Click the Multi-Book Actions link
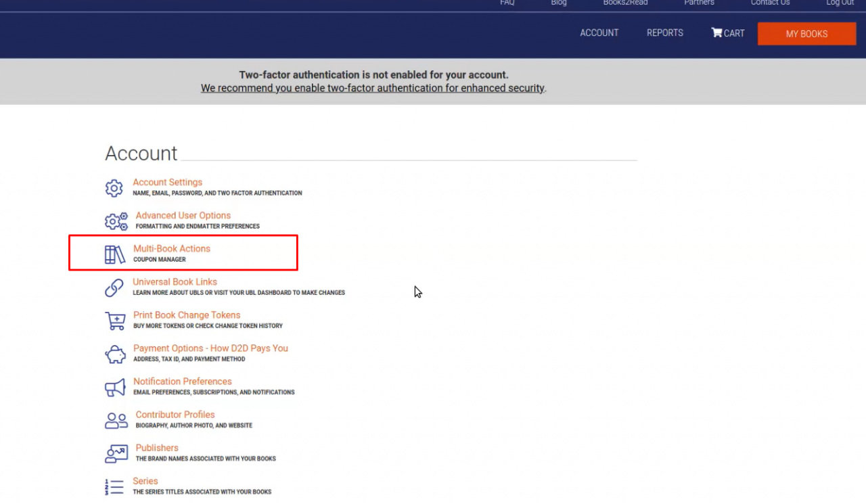The height and width of the screenshot is (504, 866). coord(171,248)
